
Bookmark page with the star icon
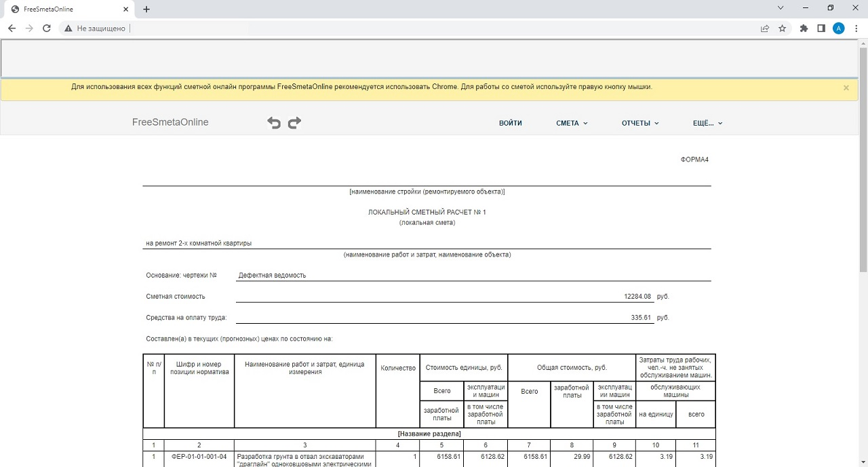(x=782, y=29)
